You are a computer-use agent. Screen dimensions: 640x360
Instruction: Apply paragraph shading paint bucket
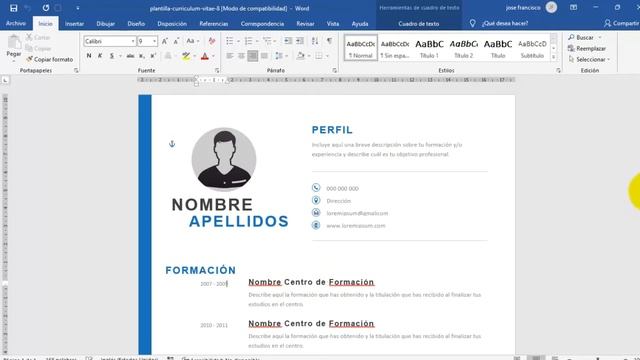pos(300,56)
